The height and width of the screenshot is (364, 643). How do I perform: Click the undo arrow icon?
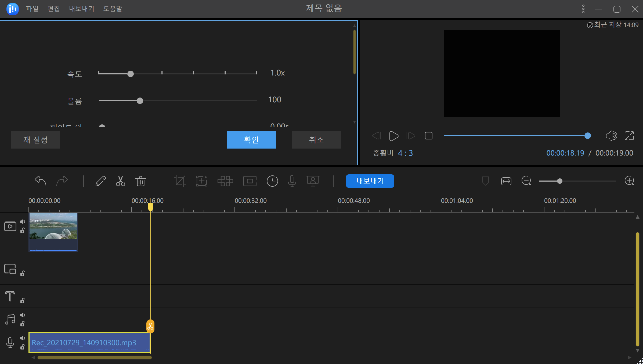(x=41, y=181)
